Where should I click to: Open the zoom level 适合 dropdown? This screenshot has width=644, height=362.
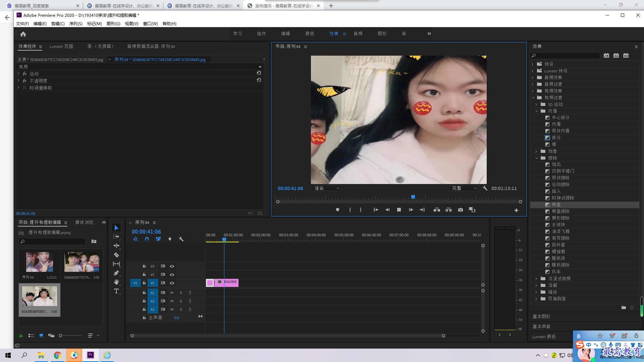(326, 188)
